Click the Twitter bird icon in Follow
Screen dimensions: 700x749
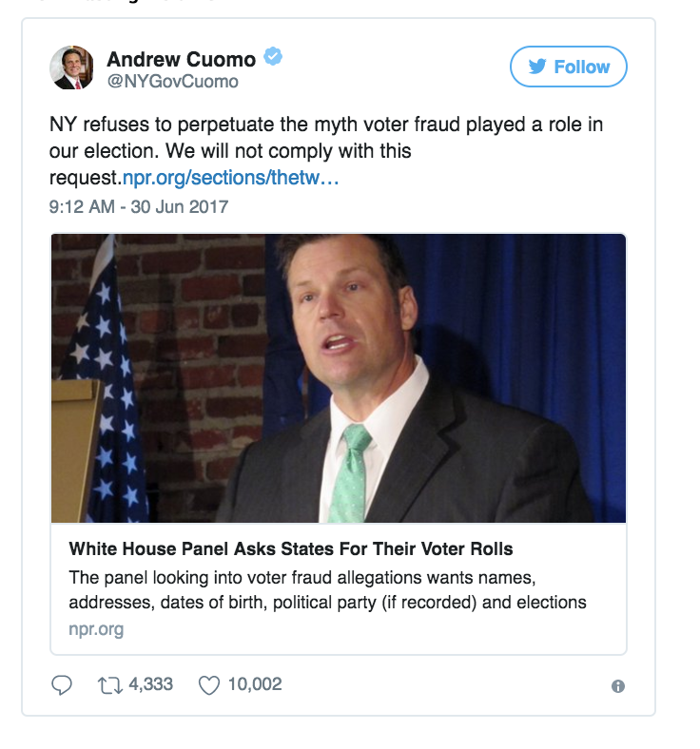538,67
